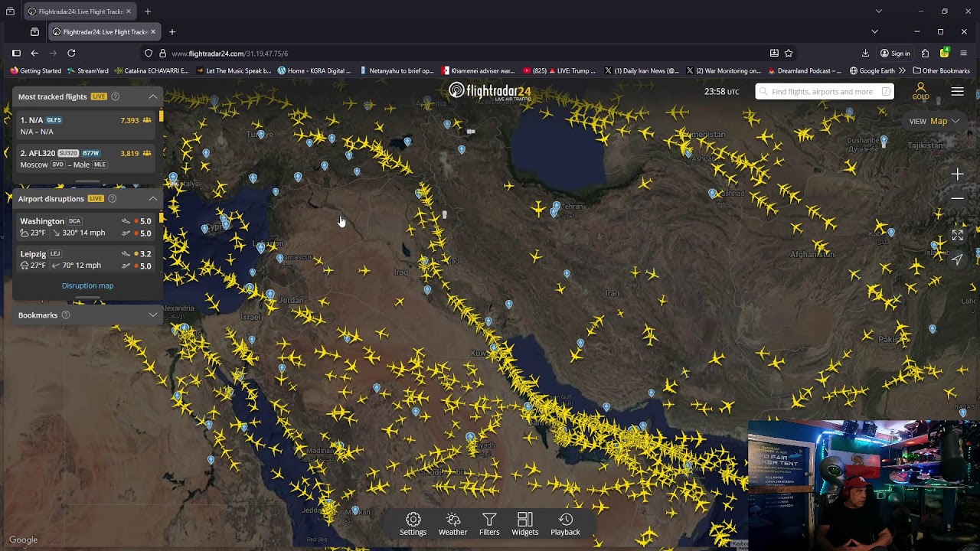Open the map Settings gear
Image resolution: width=980 pixels, height=551 pixels.
coord(413,524)
